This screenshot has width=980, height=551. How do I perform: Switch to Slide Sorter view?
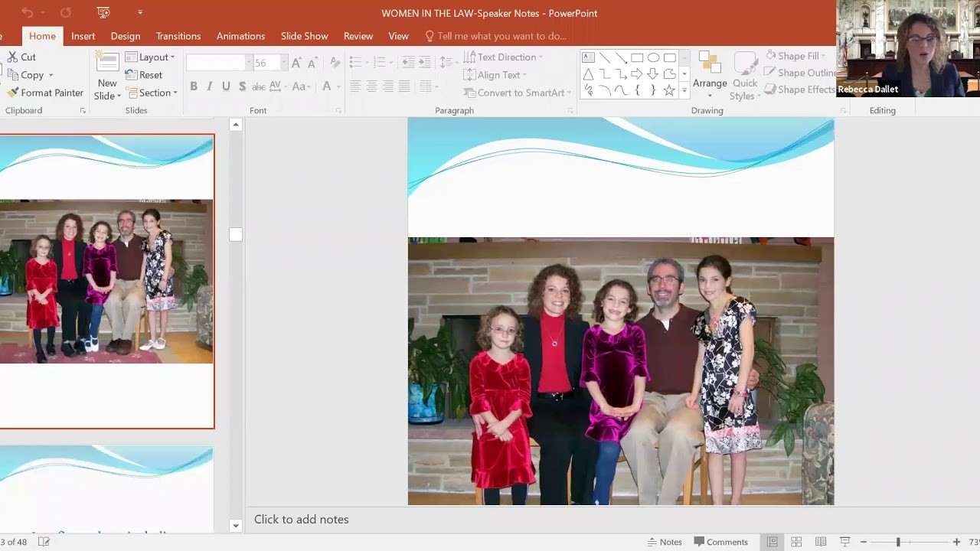click(x=796, y=542)
